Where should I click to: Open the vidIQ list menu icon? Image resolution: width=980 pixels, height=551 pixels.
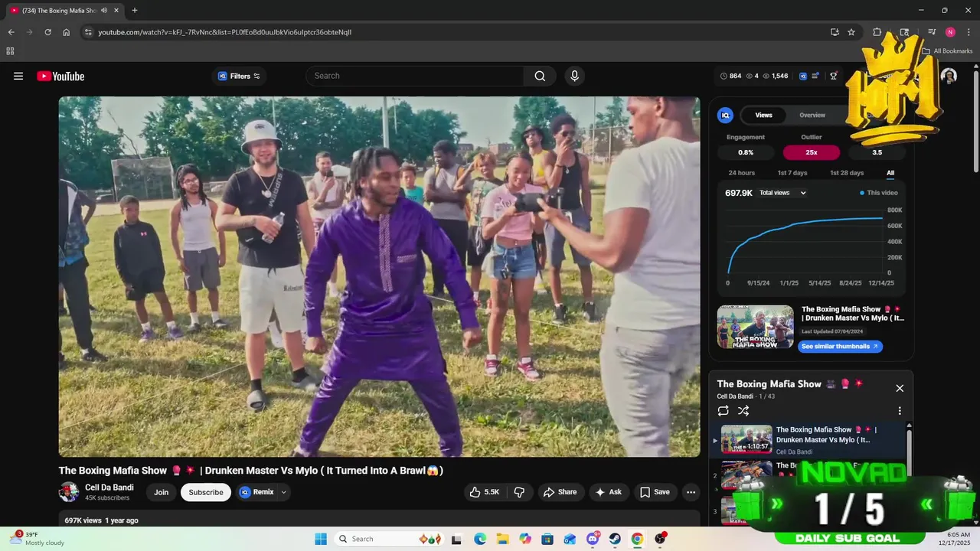815,76
